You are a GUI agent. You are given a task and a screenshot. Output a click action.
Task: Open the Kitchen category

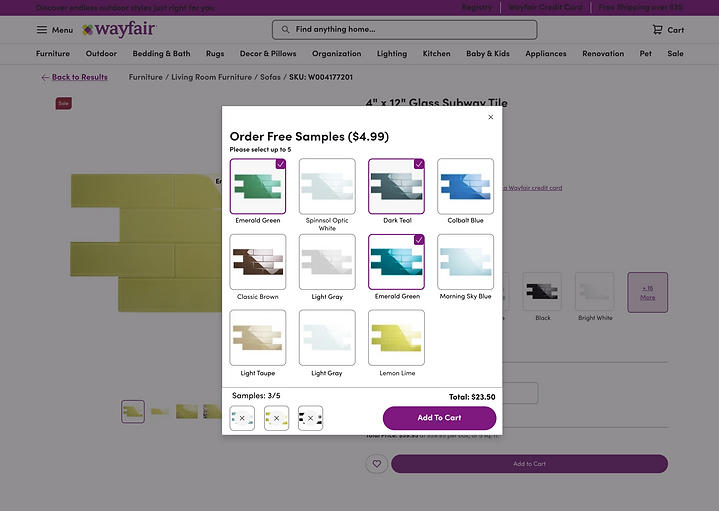(437, 54)
